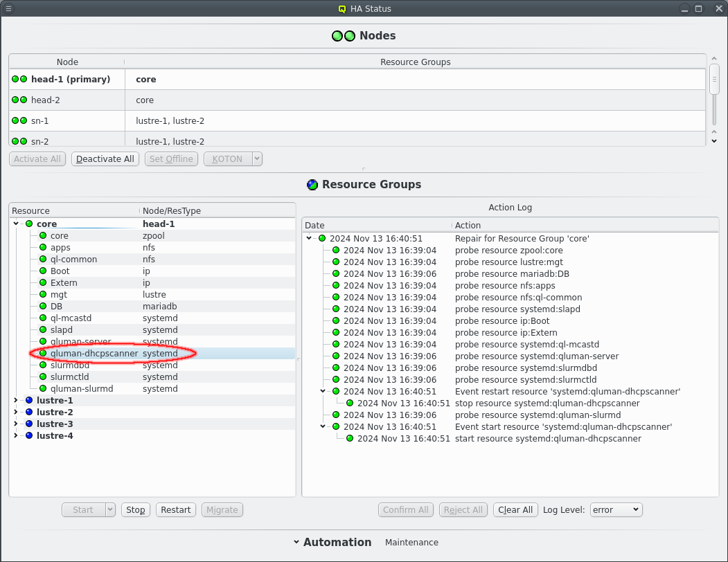Click the green status dots for head-1 (primary)

point(19,80)
